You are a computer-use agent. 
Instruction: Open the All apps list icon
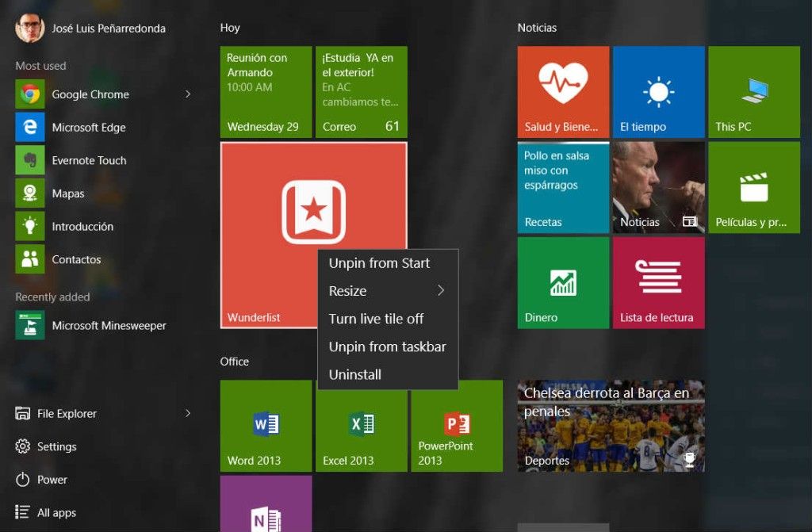(x=22, y=512)
